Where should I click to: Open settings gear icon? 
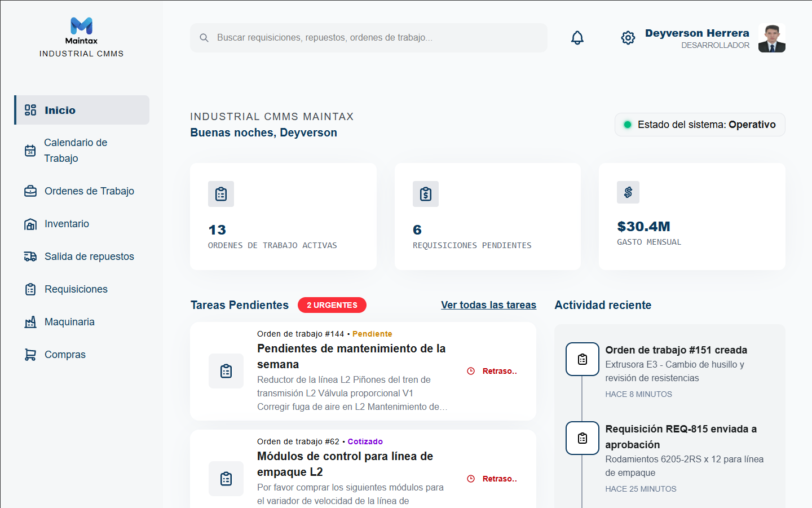[x=628, y=38]
